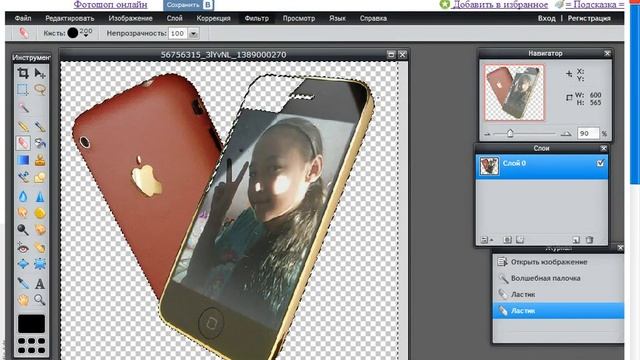Open the Справка menu

tap(373, 18)
